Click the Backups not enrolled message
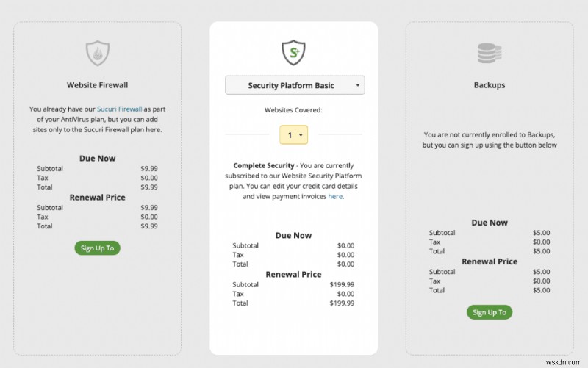The image size is (588, 368). (490, 140)
